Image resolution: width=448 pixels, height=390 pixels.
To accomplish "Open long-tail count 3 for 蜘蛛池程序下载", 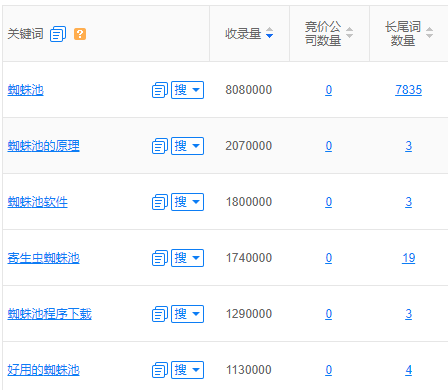I will (x=409, y=314).
